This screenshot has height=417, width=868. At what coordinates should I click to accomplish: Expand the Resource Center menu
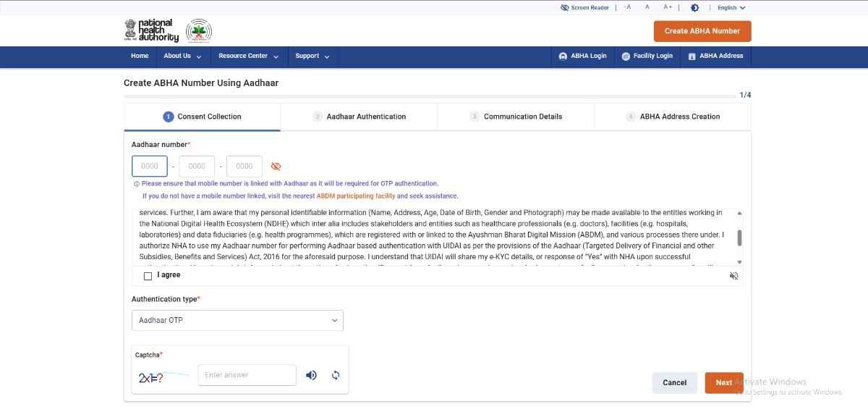(247, 56)
